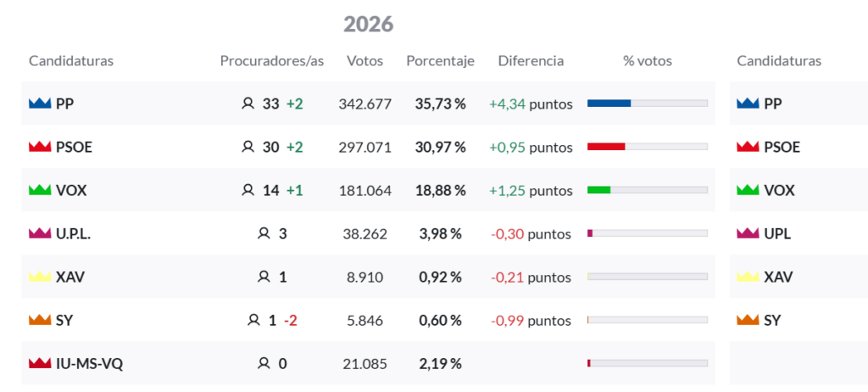
Task: Click the Procuradores/as column header
Action: point(272,61)
